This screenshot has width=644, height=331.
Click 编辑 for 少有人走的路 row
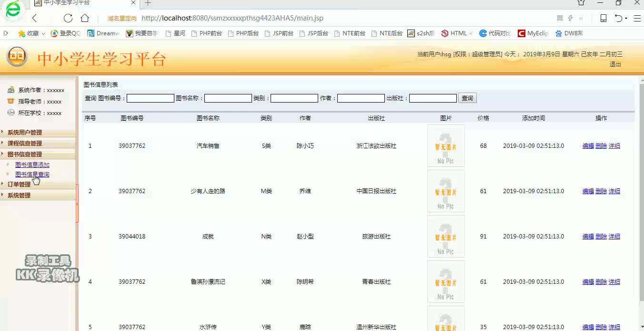point(588,191)
